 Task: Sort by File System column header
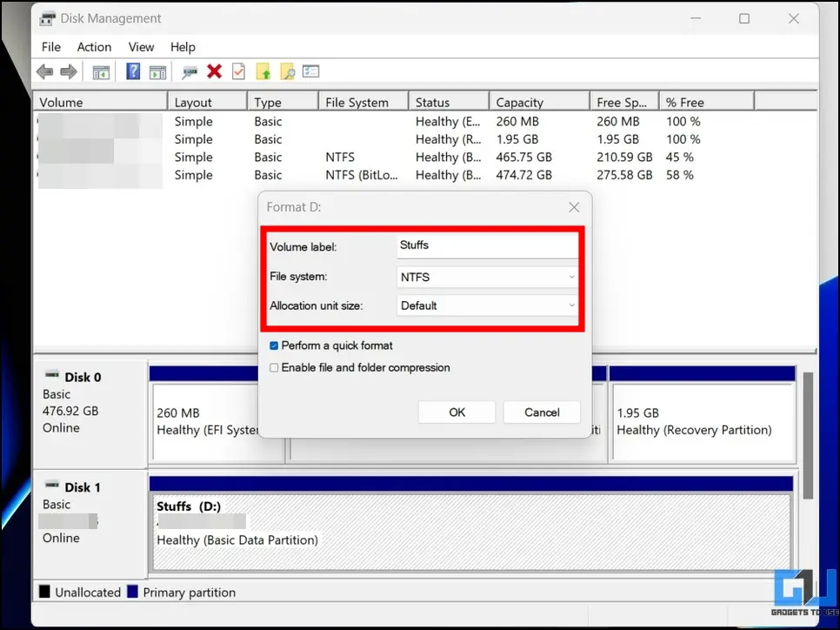pos(363,102)
